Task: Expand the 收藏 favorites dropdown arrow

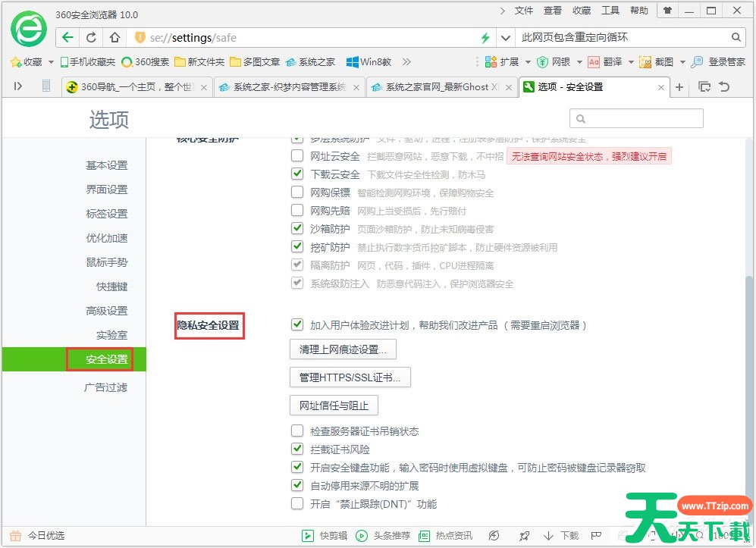Action: tap(51, 62)
